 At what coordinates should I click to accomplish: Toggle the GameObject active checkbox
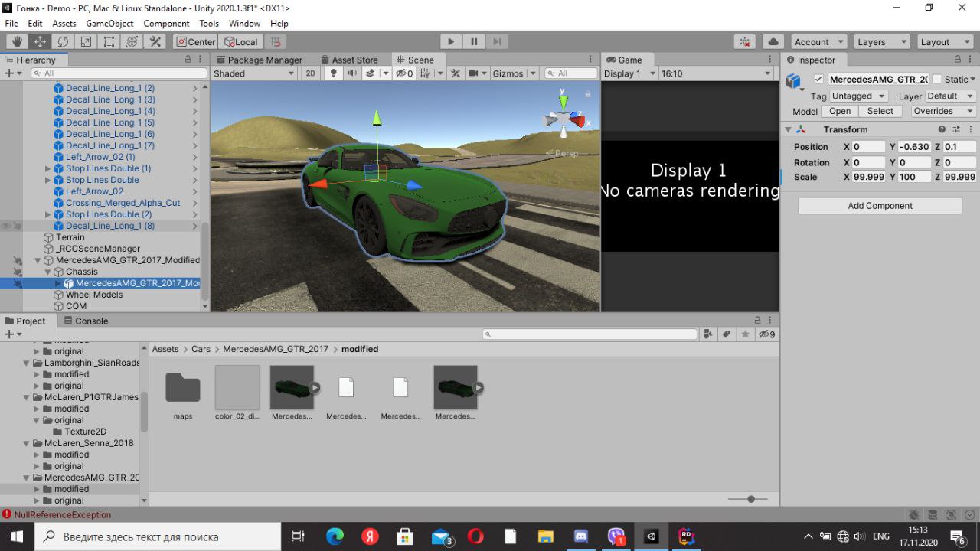818,79
